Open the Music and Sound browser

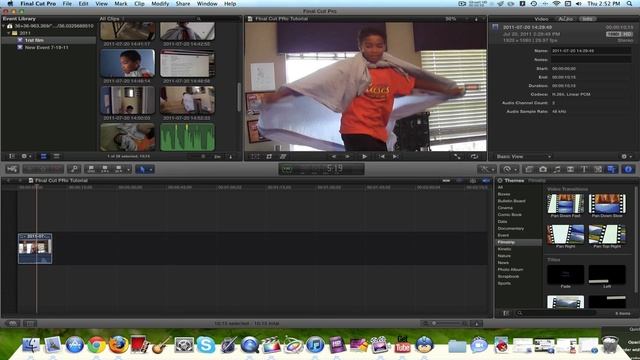pos(557,169)
